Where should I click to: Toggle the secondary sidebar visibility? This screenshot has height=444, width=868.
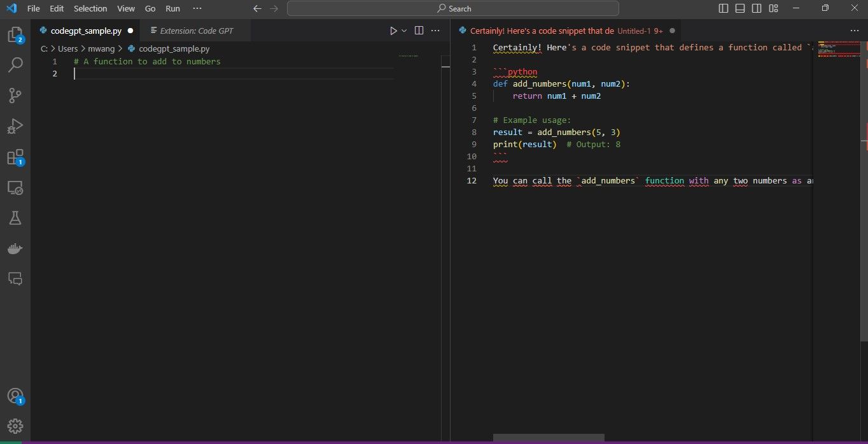(757, 8)
